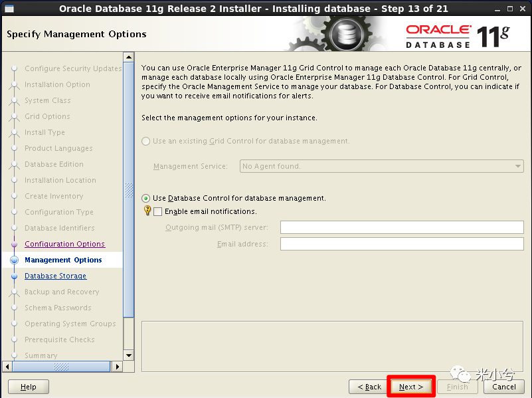Focus the Email address field
This screenshot has width=532, height=398.
click(402, 244)
